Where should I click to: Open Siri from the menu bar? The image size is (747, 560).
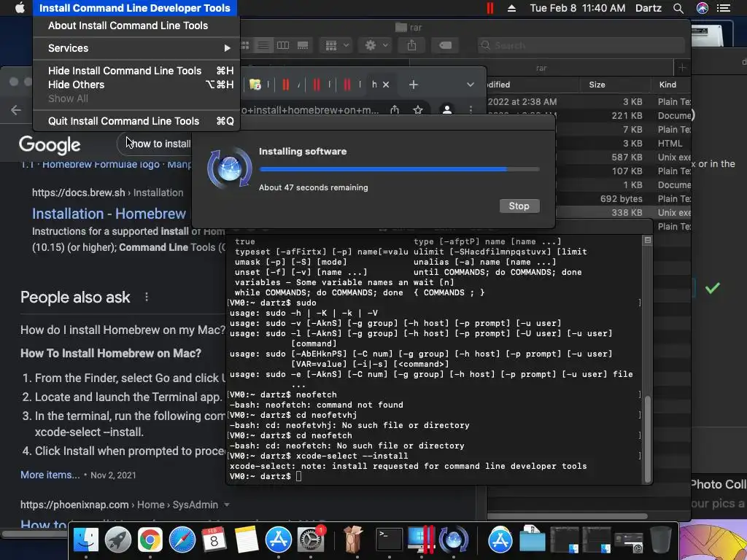pyautogui.click(x=703, y=8)
